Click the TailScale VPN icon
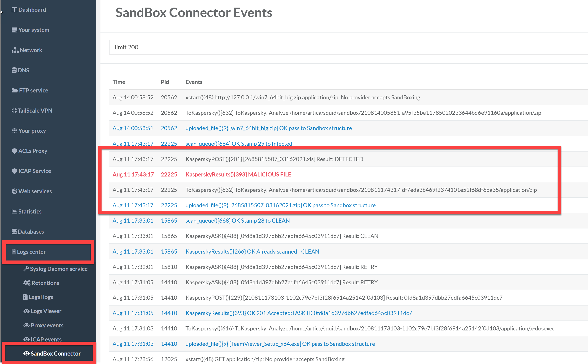Screen dimensions: 588x364 (14, 110)
